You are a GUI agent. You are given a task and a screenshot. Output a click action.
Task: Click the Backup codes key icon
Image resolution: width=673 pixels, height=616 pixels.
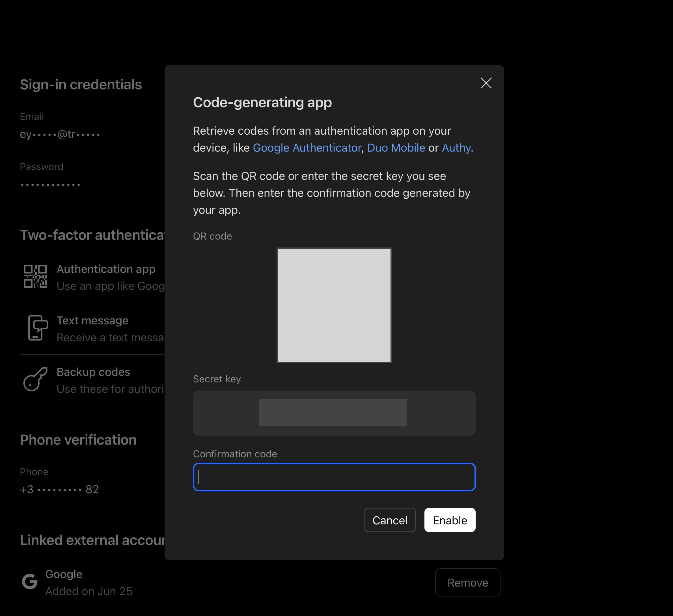[x=35, y=379]
